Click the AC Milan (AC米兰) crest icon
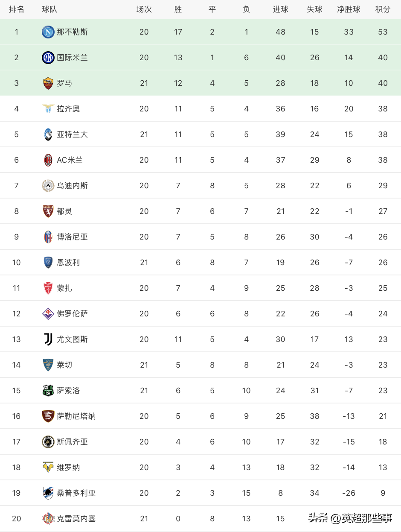This screenshot has width=401, height=532. click(48, 160)
